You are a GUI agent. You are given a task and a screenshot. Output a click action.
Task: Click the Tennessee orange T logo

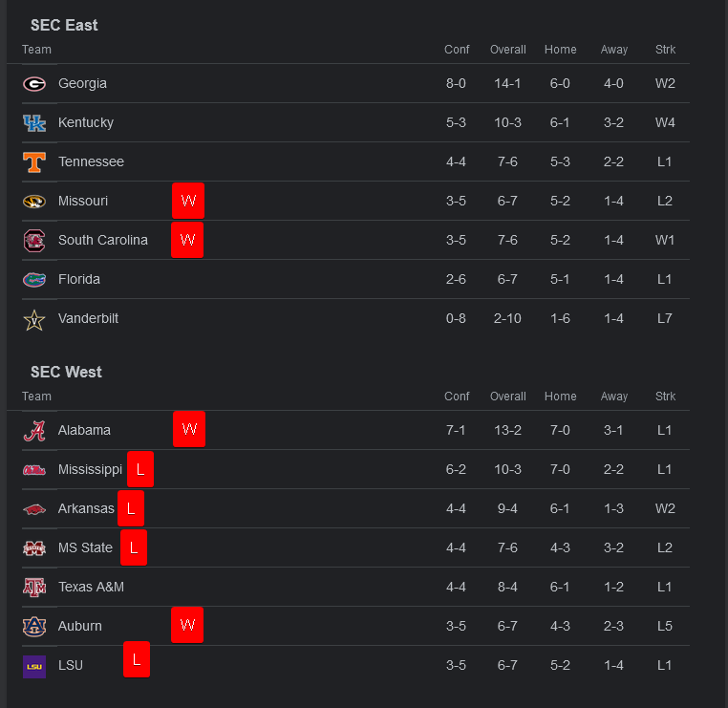coord(34,162)
